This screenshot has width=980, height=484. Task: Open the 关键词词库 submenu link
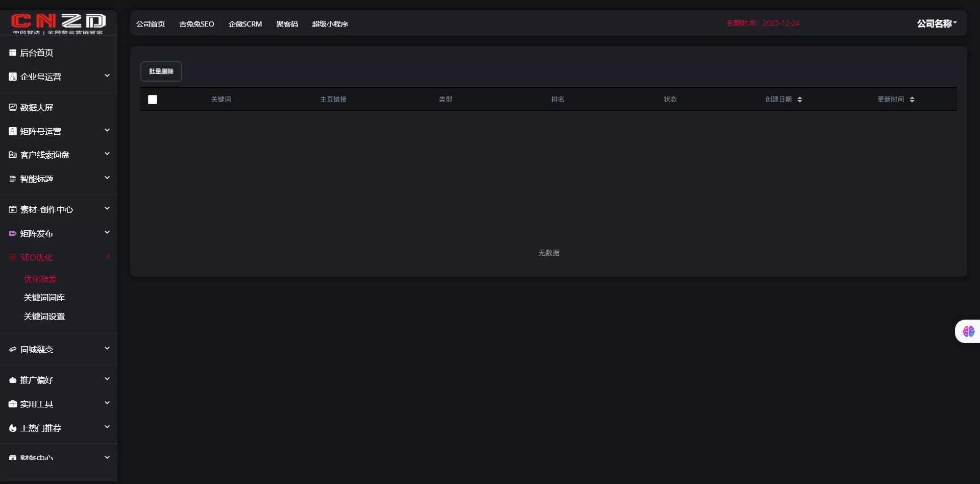(44, 298)
